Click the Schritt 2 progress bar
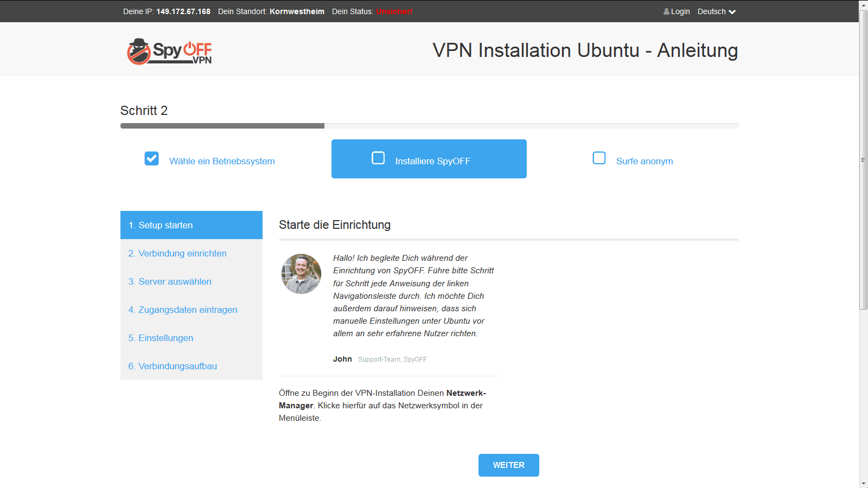 (x=430, y=126)
